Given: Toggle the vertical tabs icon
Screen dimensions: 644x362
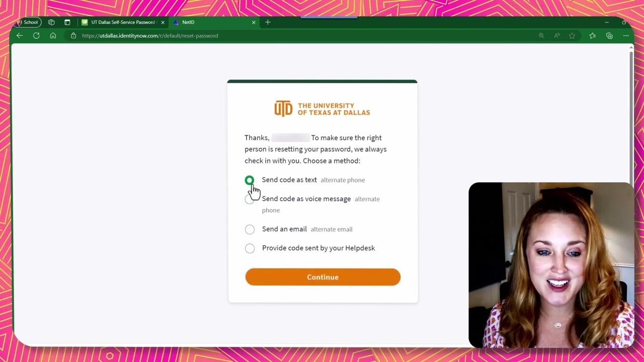Looking at the screenshot, I should pos(67,22).
